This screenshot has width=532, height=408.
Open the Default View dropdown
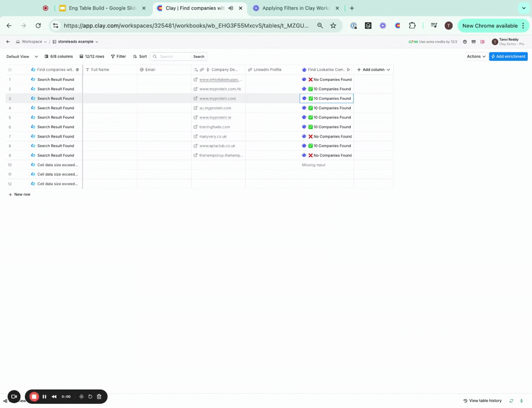[x=22, y=57]
